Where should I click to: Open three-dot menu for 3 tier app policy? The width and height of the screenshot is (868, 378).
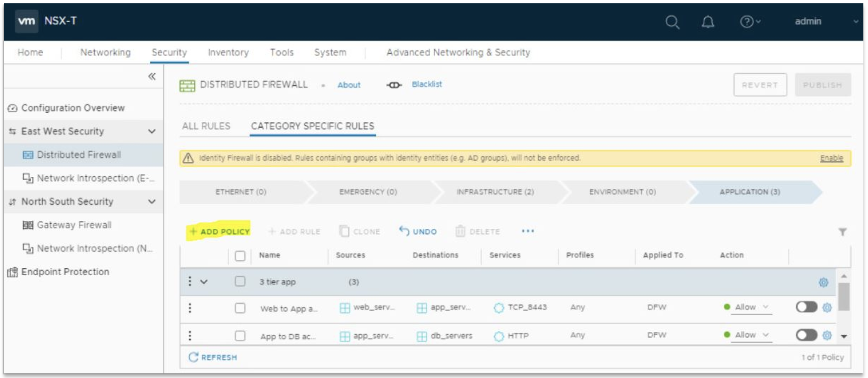pyautogui.click(x=190, y=281)
